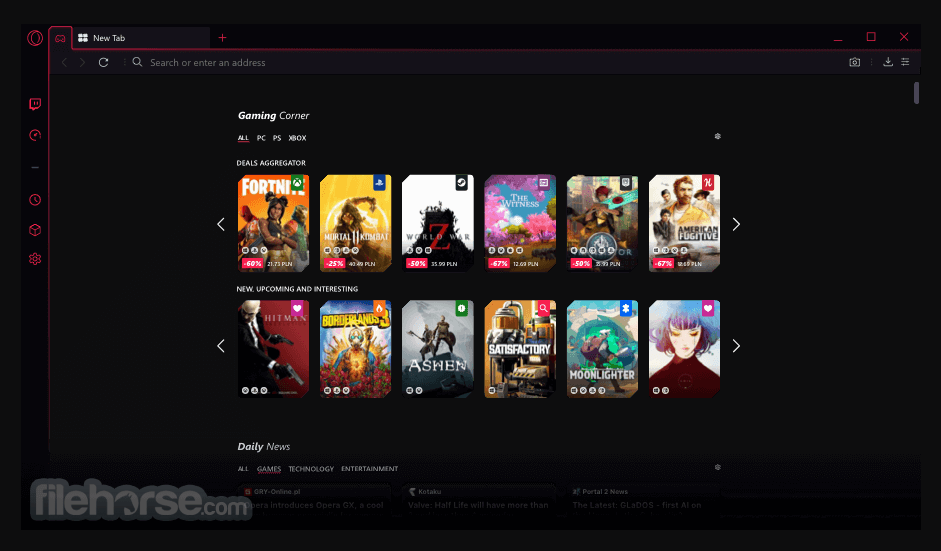
Task: Open History clock icon in sidebar
Action: 35,200
